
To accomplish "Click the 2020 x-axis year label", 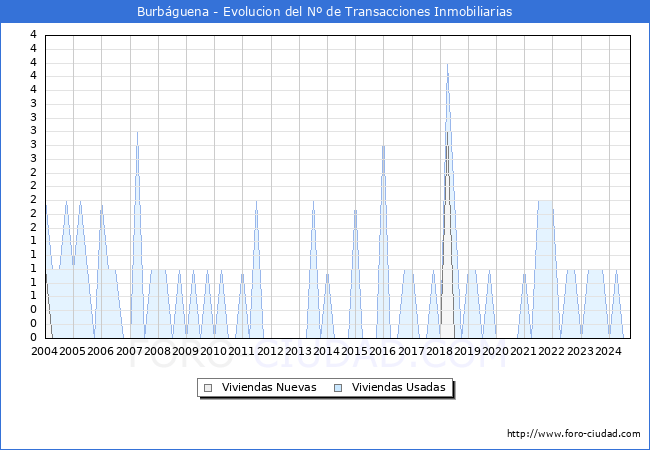I will (495, 351).
